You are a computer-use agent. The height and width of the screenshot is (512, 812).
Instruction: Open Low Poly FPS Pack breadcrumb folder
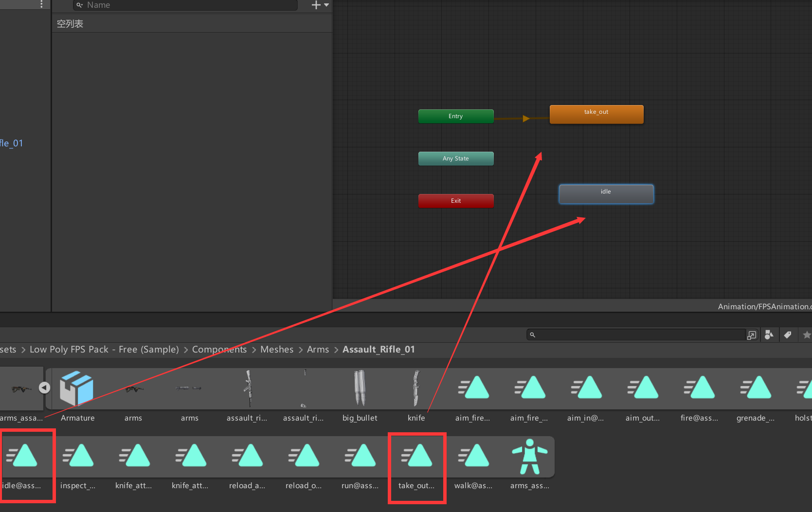pyautogui.click(x=104, y=349)
